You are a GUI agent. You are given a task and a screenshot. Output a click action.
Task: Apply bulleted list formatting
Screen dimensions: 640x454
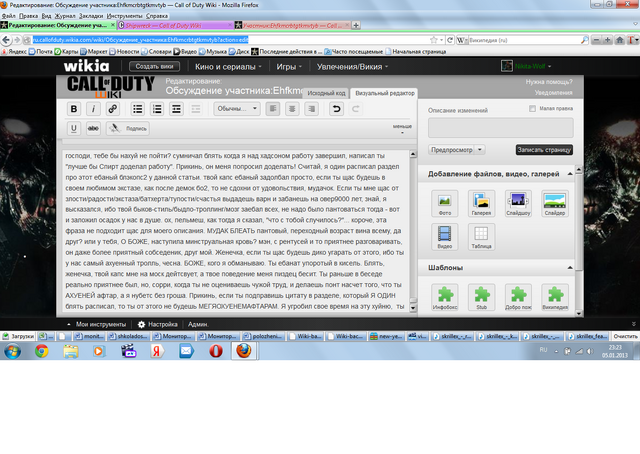(138, 109)
